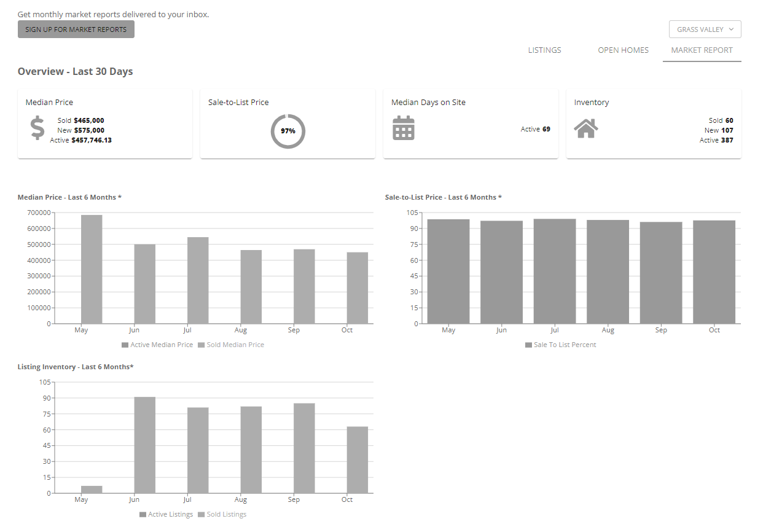This screenshot has width=782, height=532.
Task: Toggle Active Listings legend item
Action: pyautogui.click(x=166, y=515)
